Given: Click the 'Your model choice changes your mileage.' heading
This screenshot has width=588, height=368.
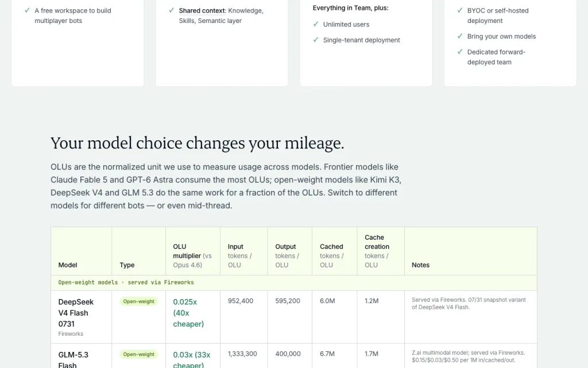Looking at the screenshot, I should tap(198, 143).
